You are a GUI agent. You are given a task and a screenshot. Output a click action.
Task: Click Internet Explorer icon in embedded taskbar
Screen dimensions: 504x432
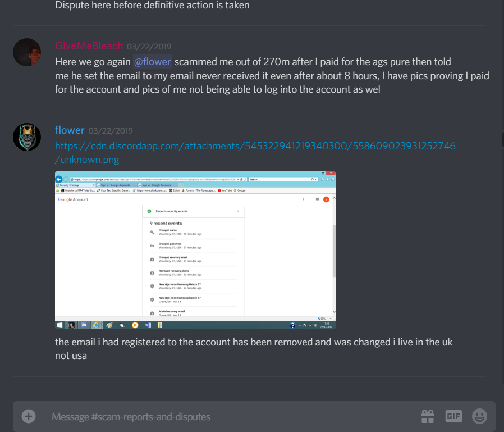(x=96, y=325)
